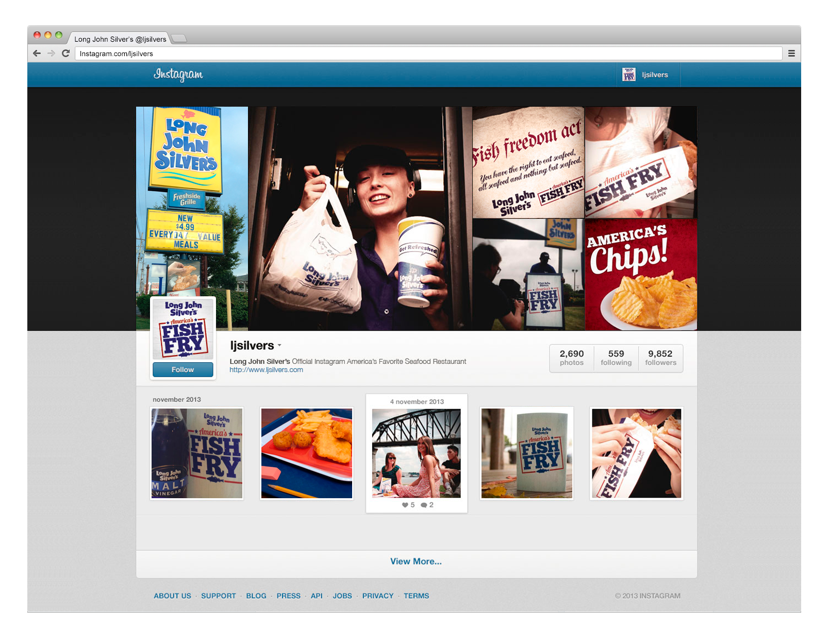Click the heart likes icon
Image resolution: width=829 pixels, height=644 pixels.
click(405, 505)
